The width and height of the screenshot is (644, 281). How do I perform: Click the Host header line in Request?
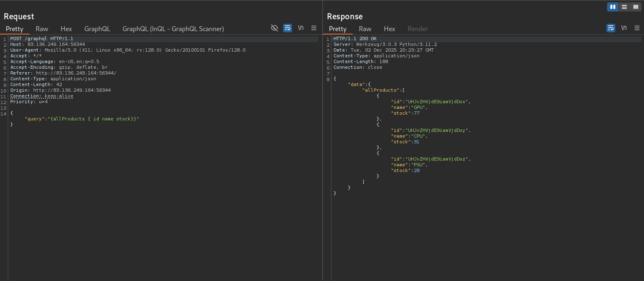click(x=48, y=44)
